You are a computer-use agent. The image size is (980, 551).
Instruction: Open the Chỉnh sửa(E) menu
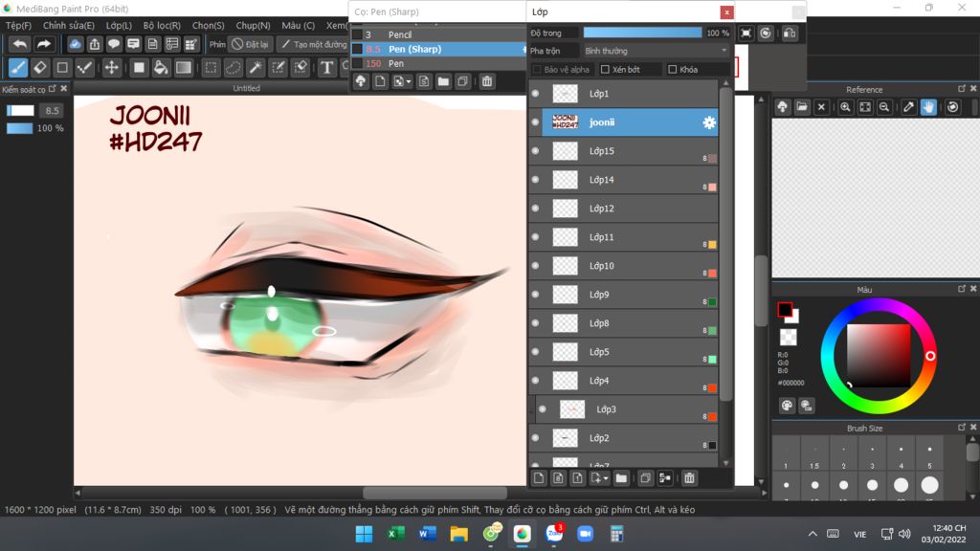[69, 26]
